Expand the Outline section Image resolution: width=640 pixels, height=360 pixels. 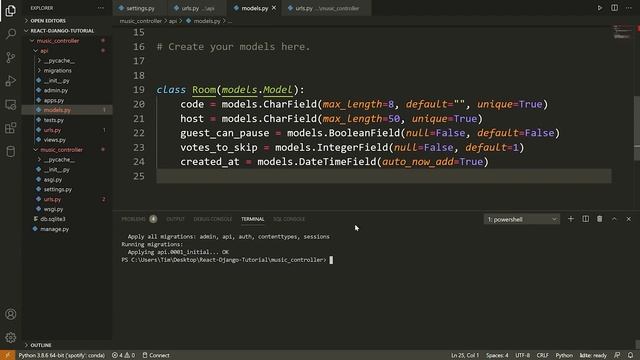coord(41,345)
